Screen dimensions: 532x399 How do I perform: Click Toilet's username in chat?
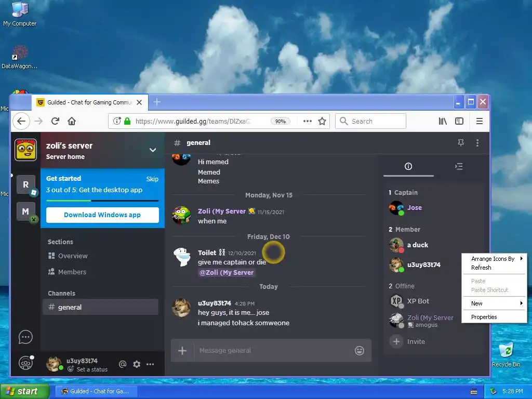pos(207,253)
